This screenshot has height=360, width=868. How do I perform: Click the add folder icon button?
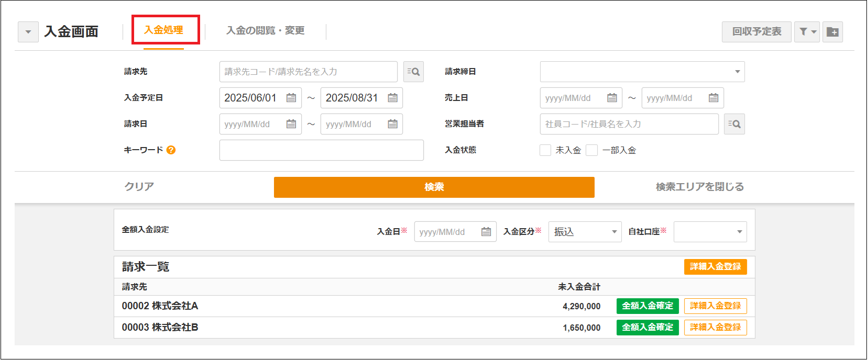coord(832,32)
